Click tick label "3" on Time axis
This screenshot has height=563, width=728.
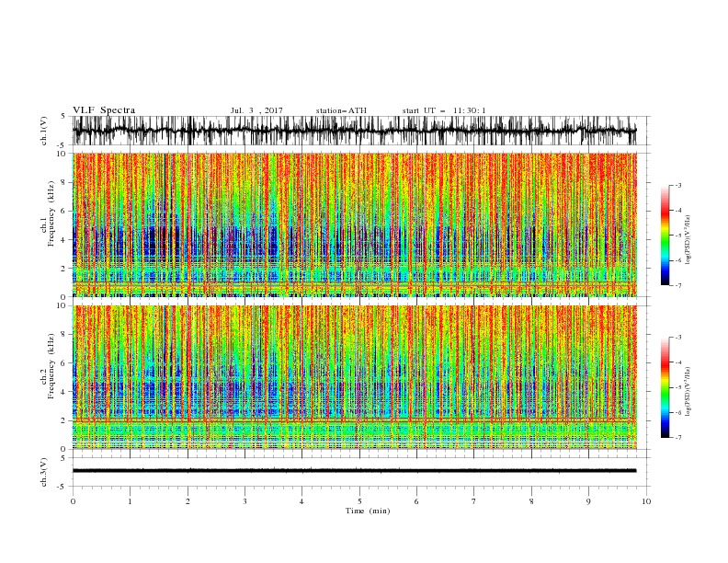(x=245, y=501)
